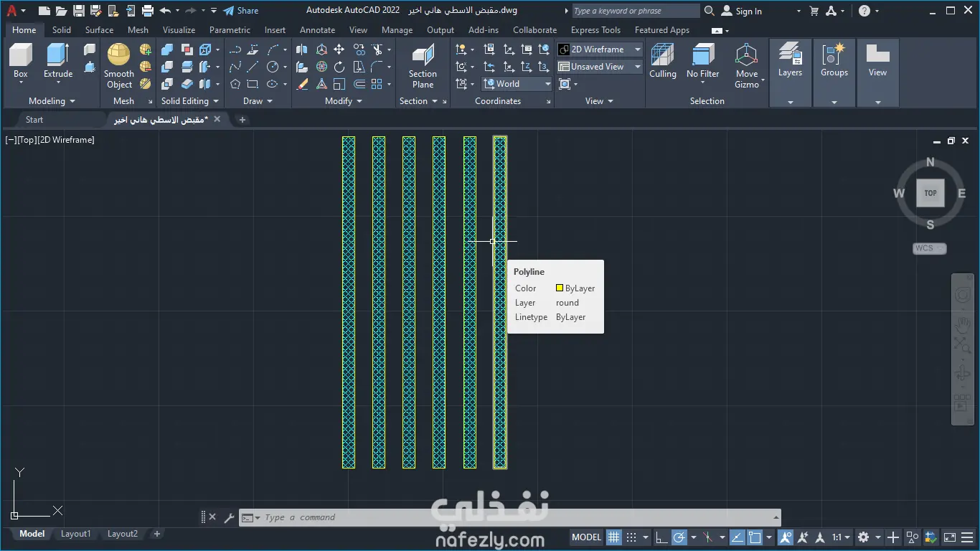The height and width of the screenshot is (551, 980).
Task: Toggle drawing grid display in status bar
Action: pos(613,537)
